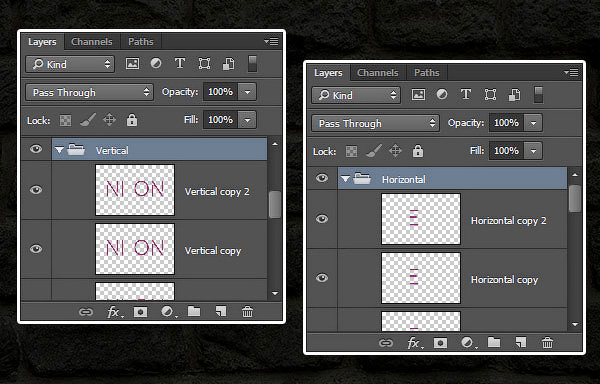Filter pixel layers in Vertical panel

pyautogui.click(x=132, y=63)
